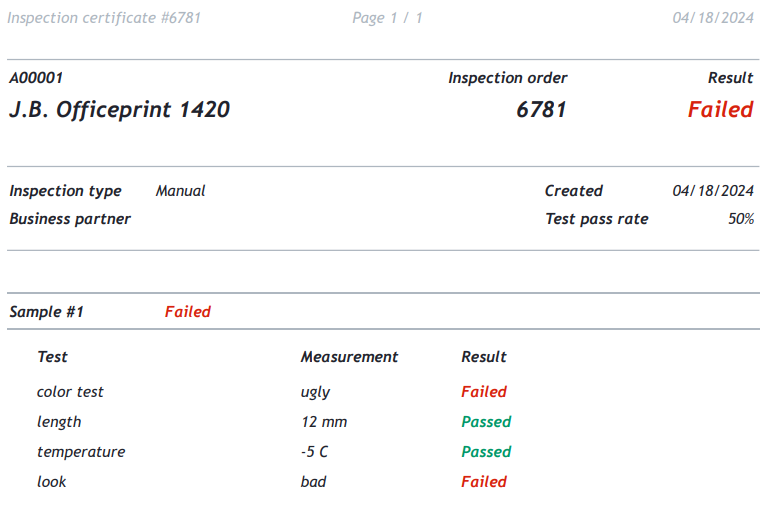
Task: Click the large red Failed result
Action: 721,109
